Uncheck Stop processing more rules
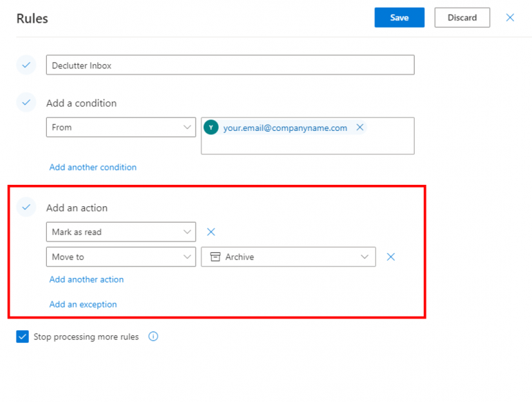The image size is (532, 402). tap(23, 337)
